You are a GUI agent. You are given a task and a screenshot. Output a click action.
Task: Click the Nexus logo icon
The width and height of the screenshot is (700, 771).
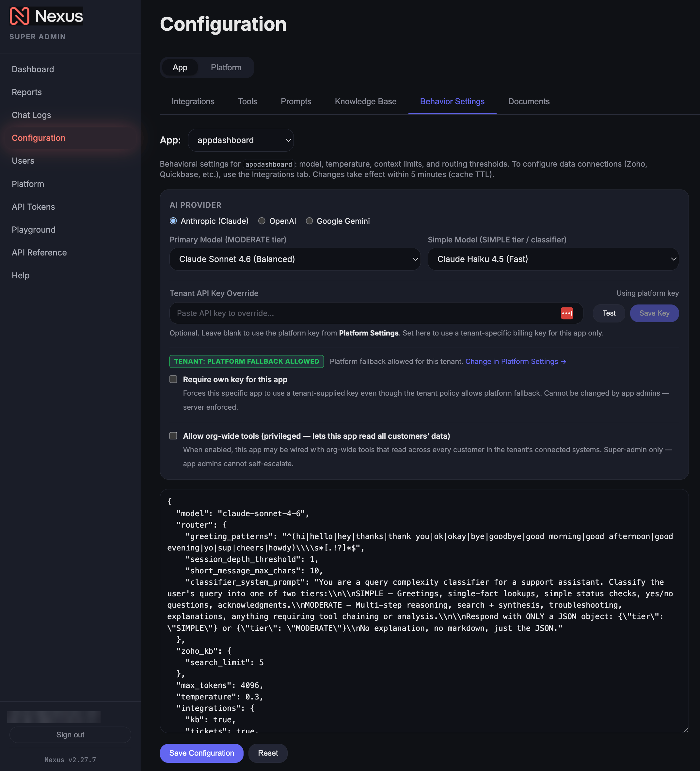tap(19, 16)
